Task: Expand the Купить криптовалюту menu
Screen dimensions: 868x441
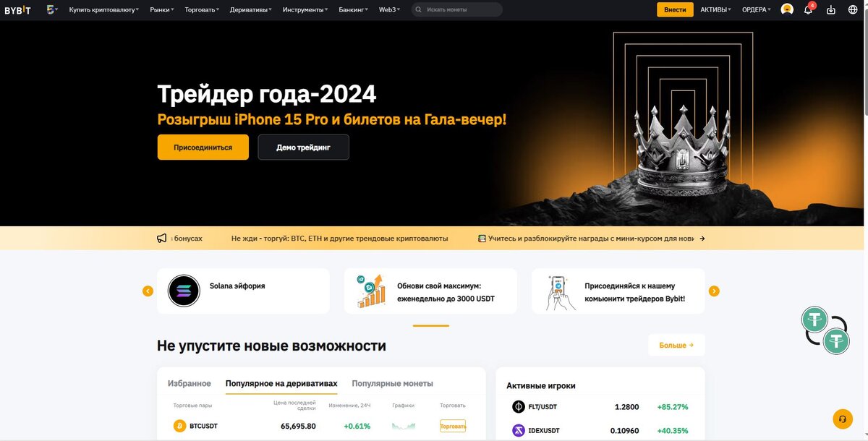Action: click(x=103, y=9)
